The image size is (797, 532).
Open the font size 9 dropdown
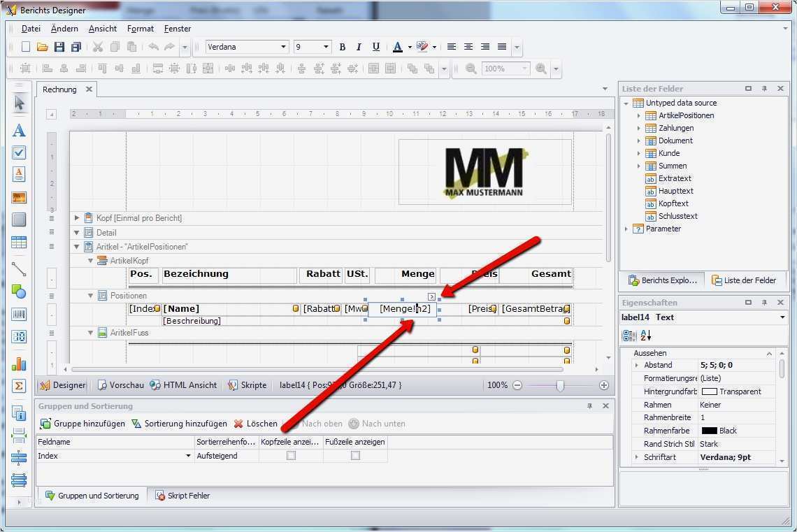tap(326, 47)
